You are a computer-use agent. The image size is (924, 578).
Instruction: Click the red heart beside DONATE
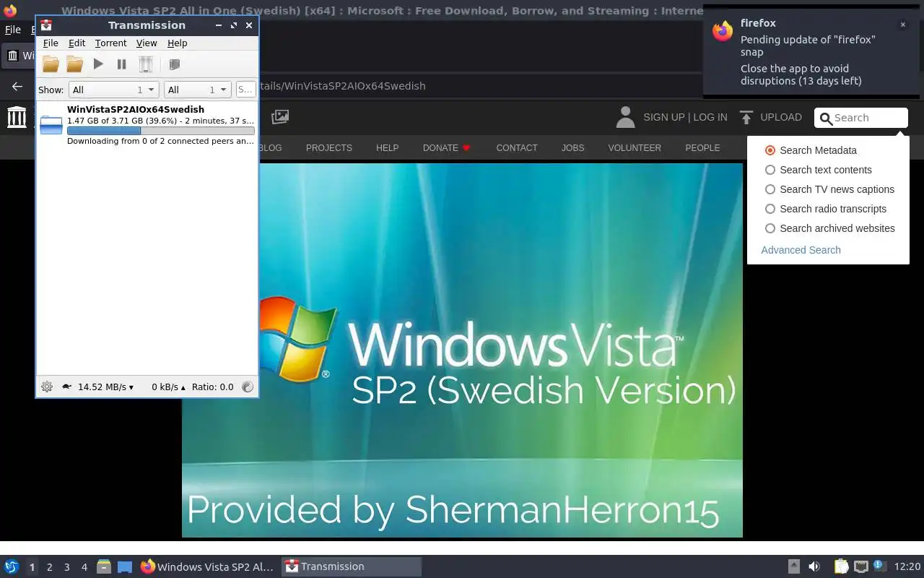[x=466, y=148]
